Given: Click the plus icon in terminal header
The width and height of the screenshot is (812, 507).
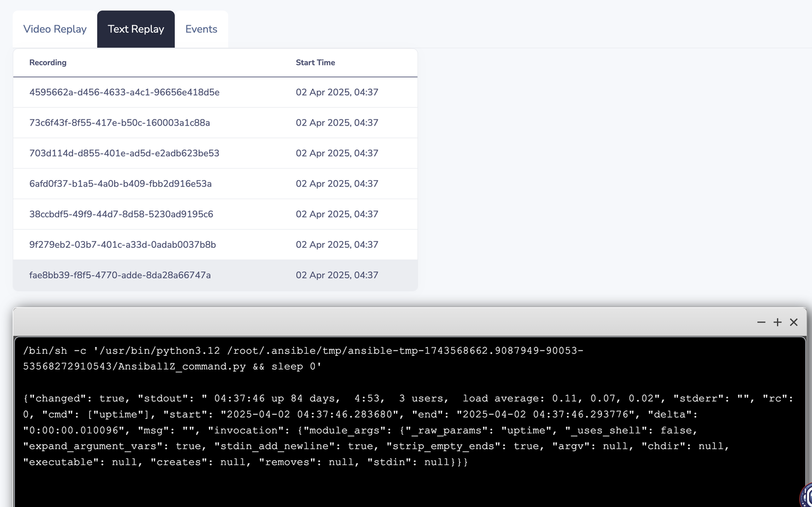Looking at the screenshot, I should click(x=778, y=323).
